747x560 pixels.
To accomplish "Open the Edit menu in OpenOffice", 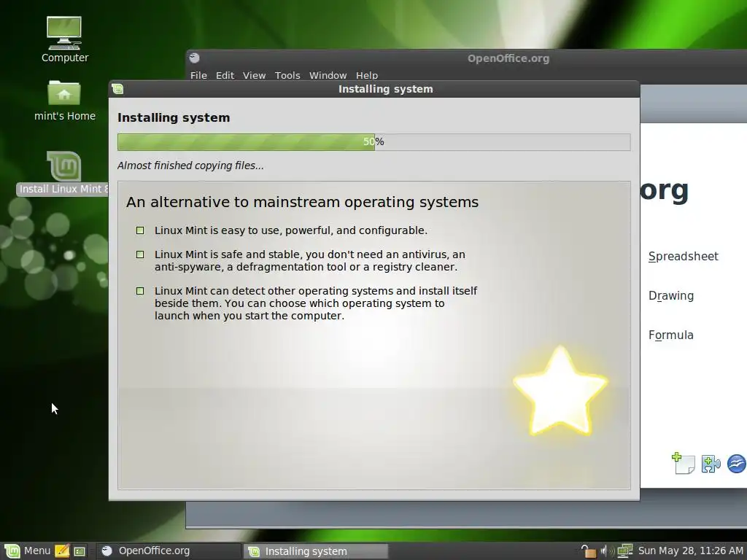I will (x=225, y=75).
